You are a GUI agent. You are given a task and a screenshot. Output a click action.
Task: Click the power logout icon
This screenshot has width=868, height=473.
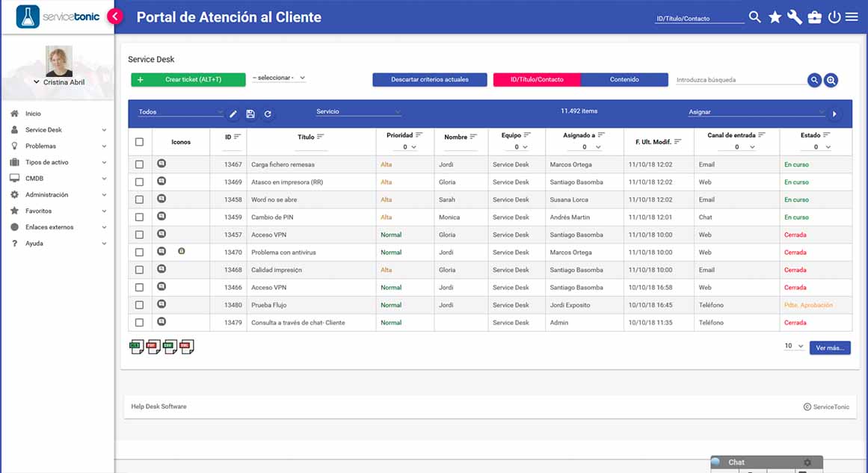[834, 17]
